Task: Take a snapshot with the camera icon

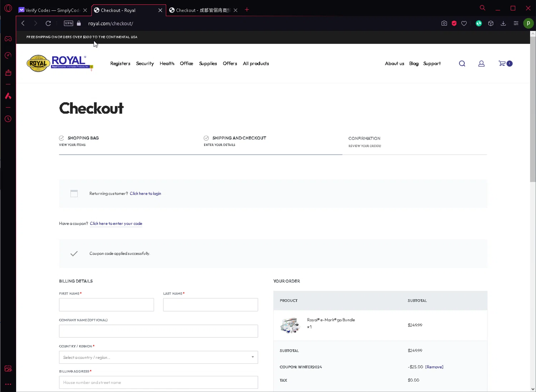Action: click(x=444, y=23)
